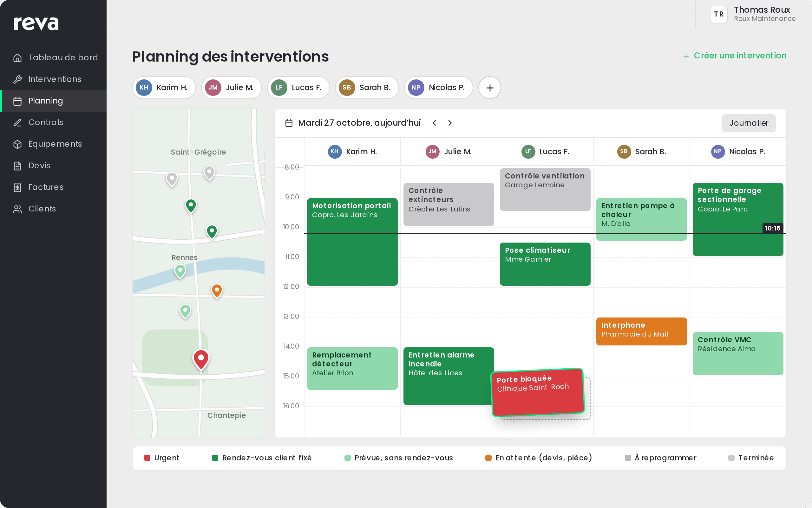The image size is (812, 508).
Task: Go to the next day with right chevron
Action: coord(450,123)
